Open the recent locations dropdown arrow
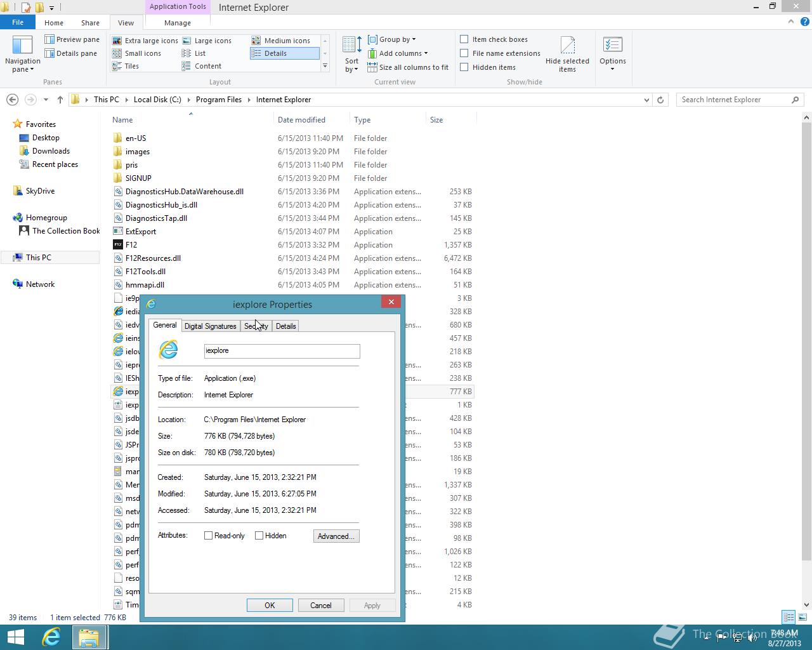Image resolution: width=812 pixels, height=650 pixels. (46, 100)
